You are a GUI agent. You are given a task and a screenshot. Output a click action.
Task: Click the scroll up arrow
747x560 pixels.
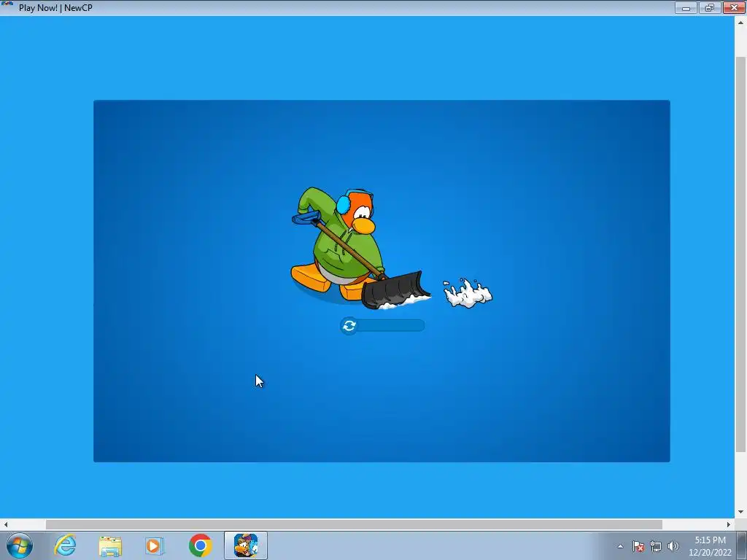[741, 23]
